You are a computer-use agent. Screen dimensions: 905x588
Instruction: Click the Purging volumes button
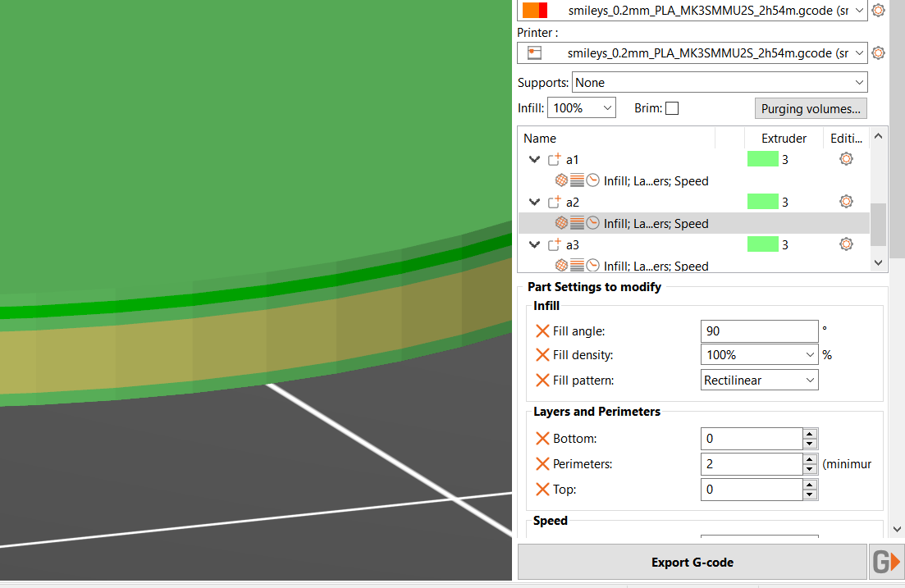pyautogui.click(x=810, y=108)
